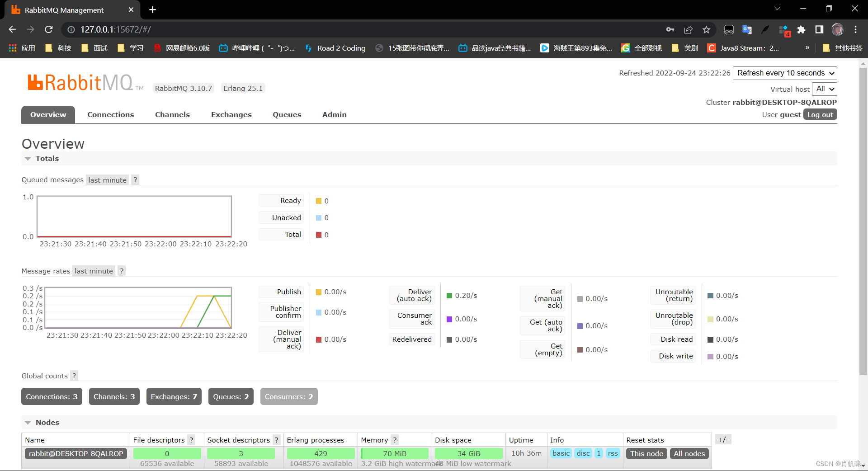This screenshot has width=868, height=471.
Task: Open Channels: 3 count
Action: tap(114, 396)
